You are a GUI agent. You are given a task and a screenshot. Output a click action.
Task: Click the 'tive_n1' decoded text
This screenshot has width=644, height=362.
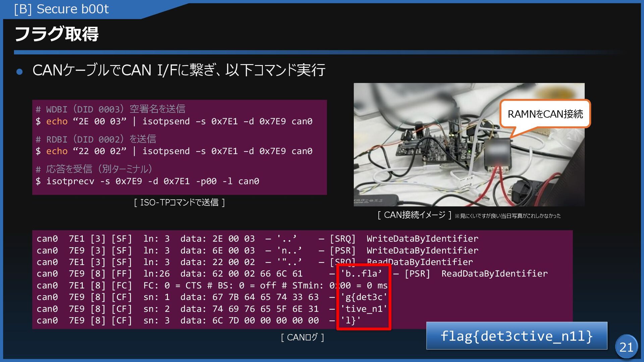(x=364, y=309)
